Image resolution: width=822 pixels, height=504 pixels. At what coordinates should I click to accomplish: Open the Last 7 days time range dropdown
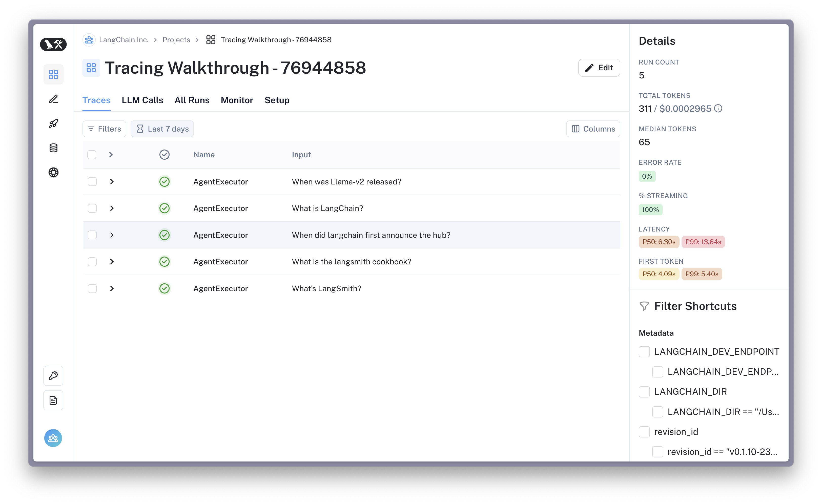point(162,129)
